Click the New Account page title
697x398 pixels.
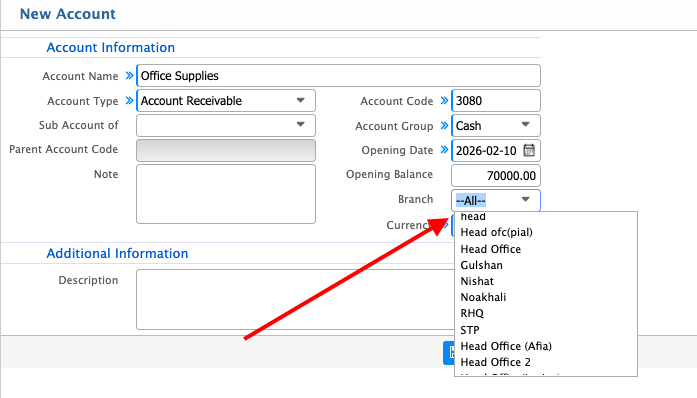68,14
